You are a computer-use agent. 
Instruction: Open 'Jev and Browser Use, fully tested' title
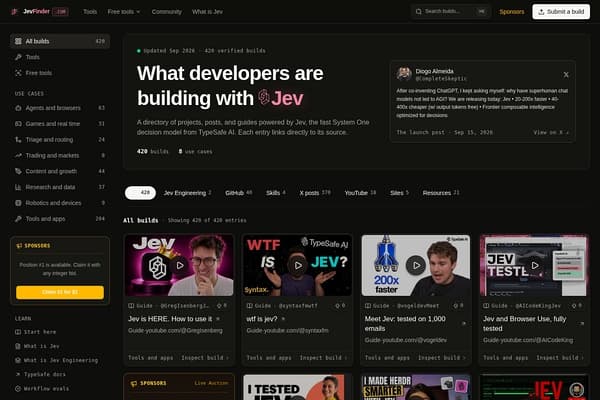(524, 323)
